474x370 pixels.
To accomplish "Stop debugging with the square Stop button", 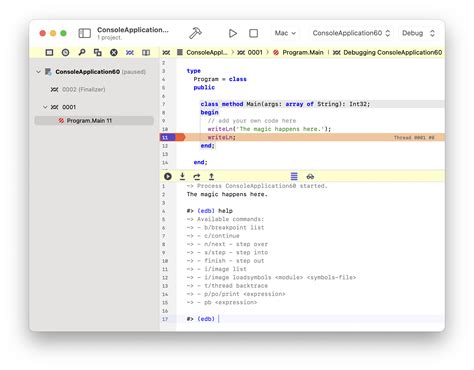I will pyautogui.click(x=254, y=33).
